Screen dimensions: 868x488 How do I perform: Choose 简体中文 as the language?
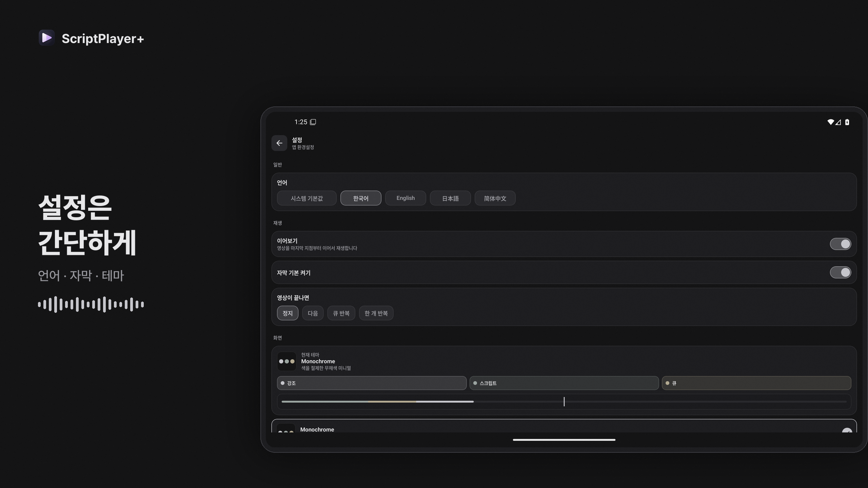[495, 198]
